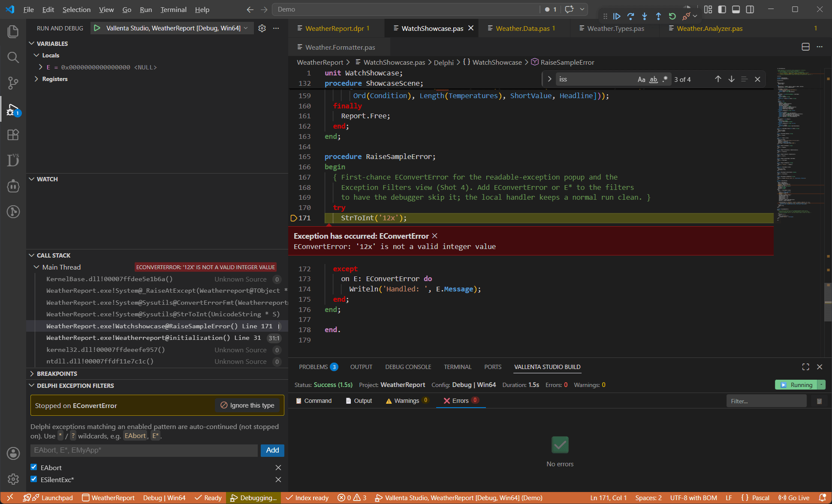
Task: Expand the E variable entry
Action: tap(41, 67)
